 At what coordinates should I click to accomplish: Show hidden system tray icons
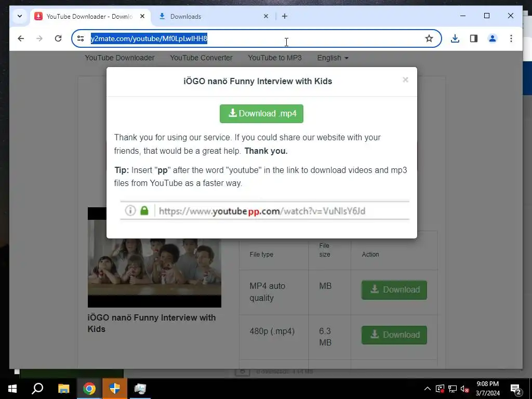tap(428, 389)
